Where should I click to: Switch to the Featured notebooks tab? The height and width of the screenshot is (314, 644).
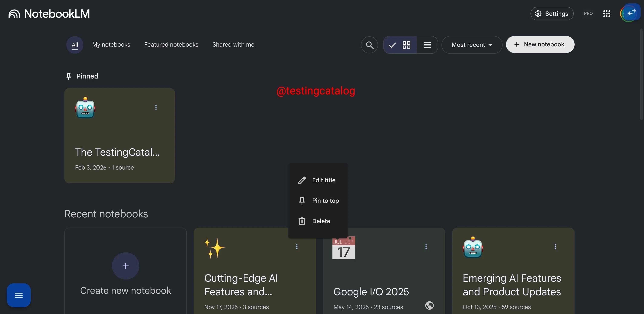tap(171, 44)
